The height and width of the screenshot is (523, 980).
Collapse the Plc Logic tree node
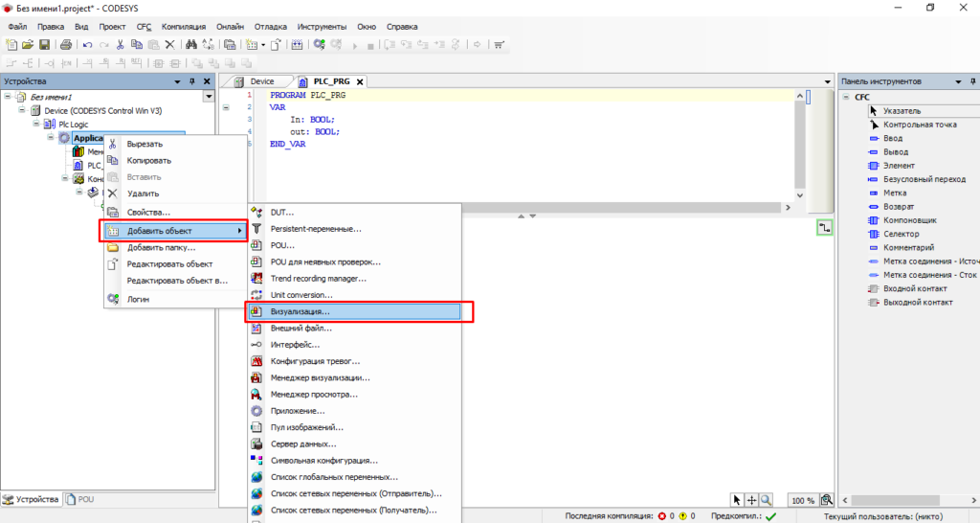[36, 124]
